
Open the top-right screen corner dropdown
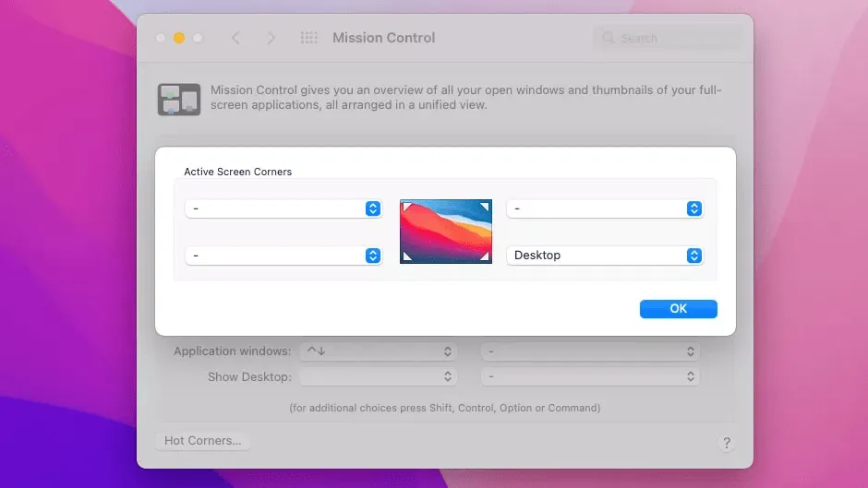(x=605, y=208)
